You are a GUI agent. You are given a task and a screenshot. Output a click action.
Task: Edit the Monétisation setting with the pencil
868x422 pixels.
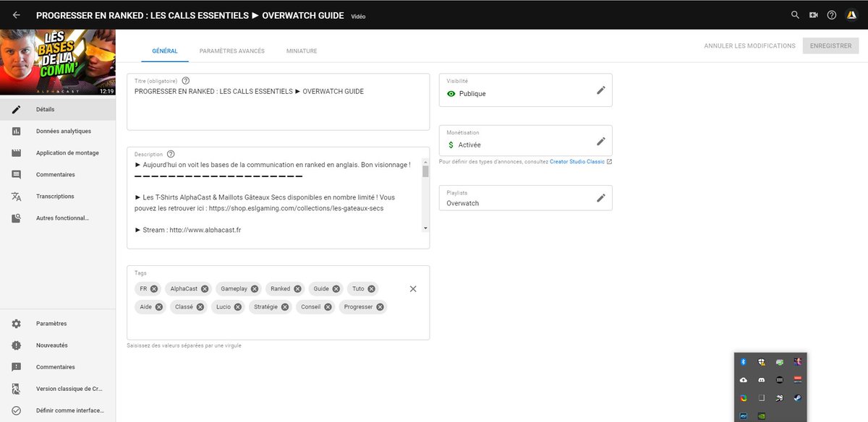[x=600, y=142]
